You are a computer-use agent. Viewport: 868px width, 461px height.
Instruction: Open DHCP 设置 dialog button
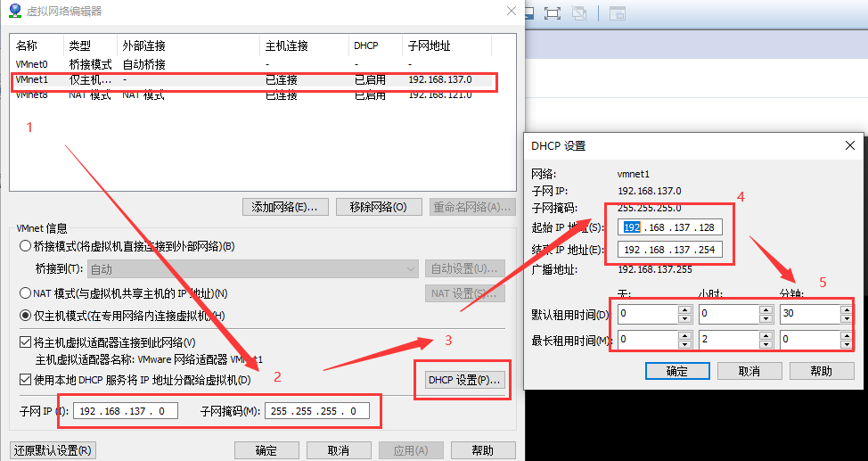click(x=465, y=380)
